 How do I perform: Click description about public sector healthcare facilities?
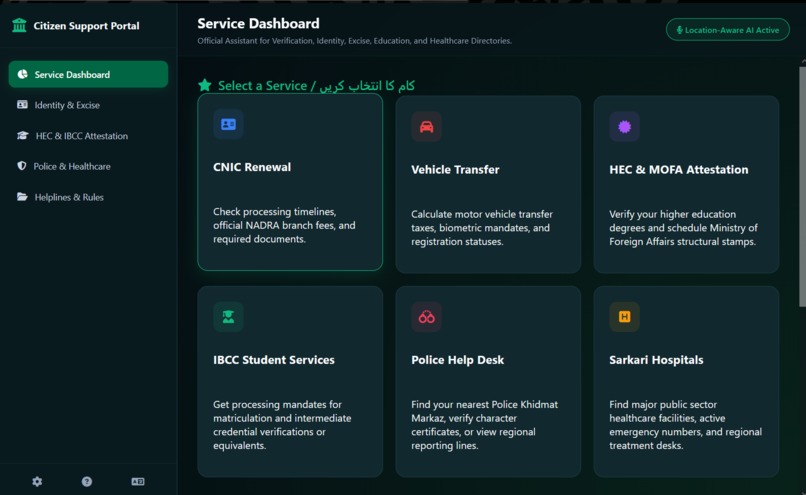tap(685, 425)
